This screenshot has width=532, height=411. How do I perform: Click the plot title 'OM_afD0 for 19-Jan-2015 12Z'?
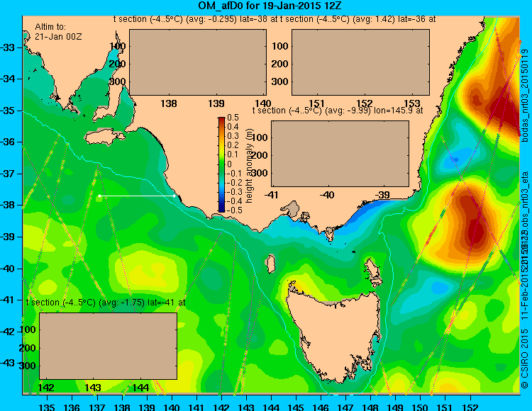(x=270, y=6)
